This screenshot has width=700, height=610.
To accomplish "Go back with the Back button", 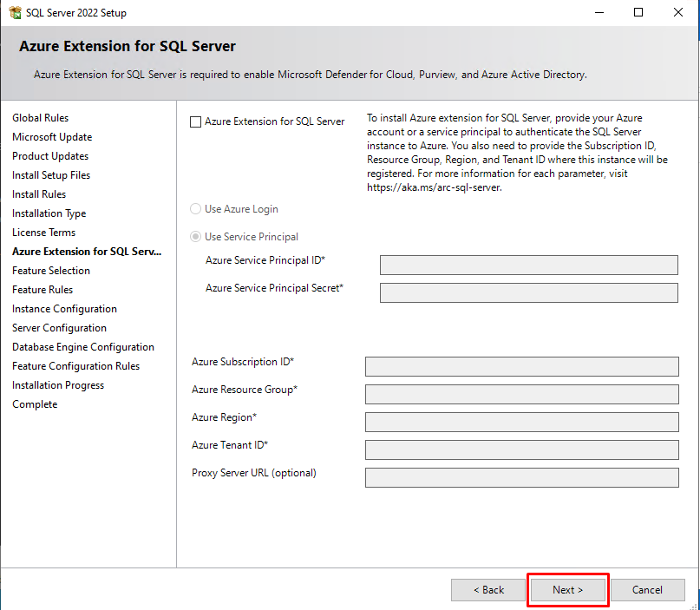I will [x=488, y=590].
